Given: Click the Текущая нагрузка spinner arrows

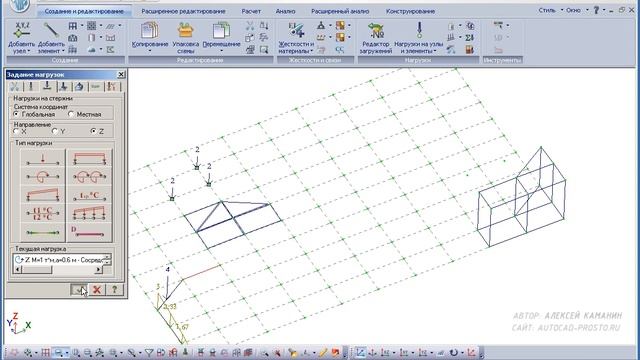Looking at the screenshot, I should (x=107, y=259).
